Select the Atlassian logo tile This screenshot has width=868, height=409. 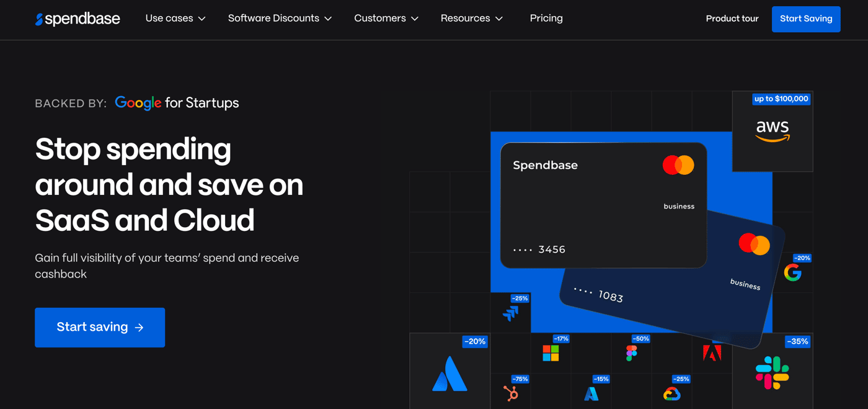[x=450, y=371]
